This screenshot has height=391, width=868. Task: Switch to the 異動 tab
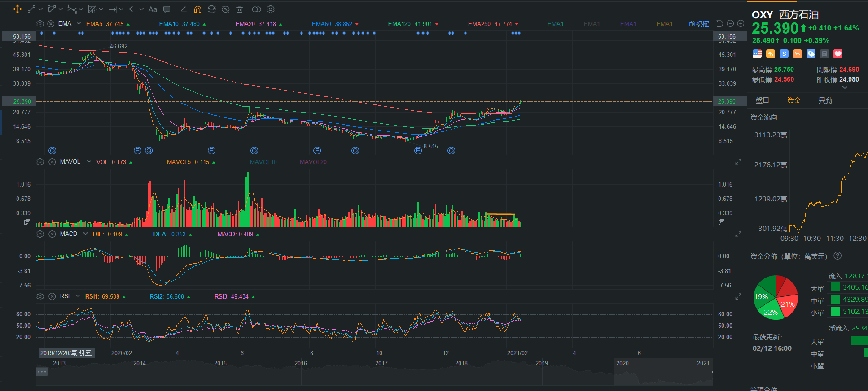825,100
